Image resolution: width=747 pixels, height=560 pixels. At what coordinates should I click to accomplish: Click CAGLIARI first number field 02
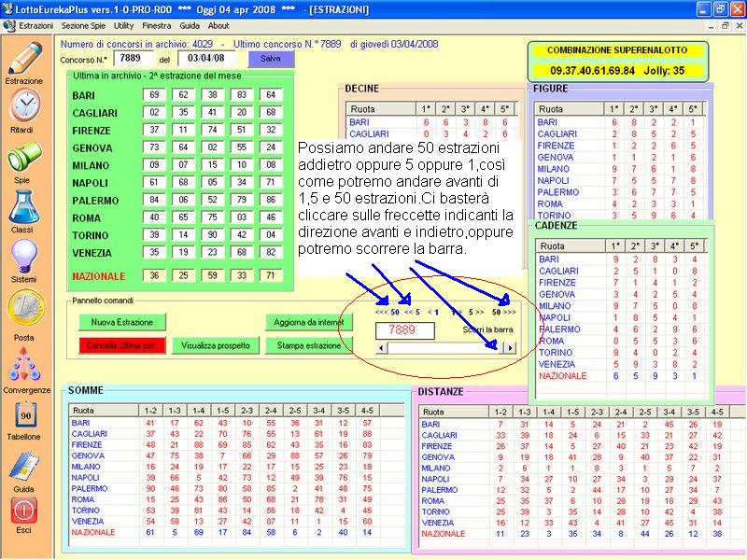[154, 112]
